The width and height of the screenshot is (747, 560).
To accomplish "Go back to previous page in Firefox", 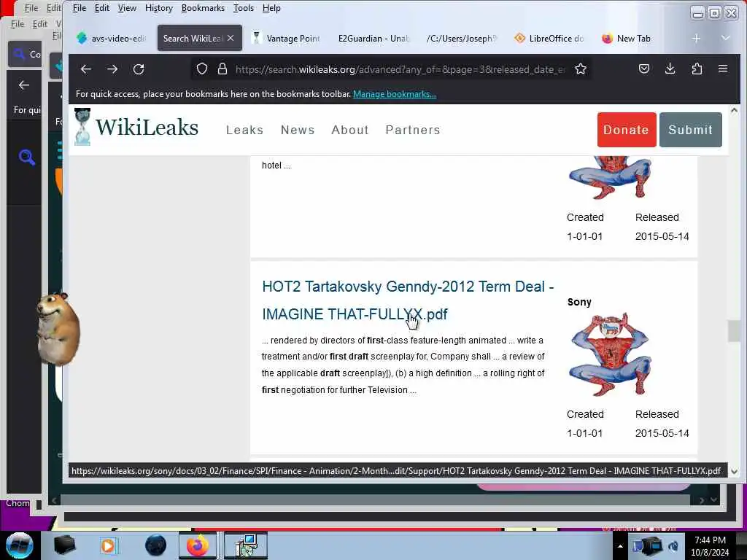I will tap(86, 69).
